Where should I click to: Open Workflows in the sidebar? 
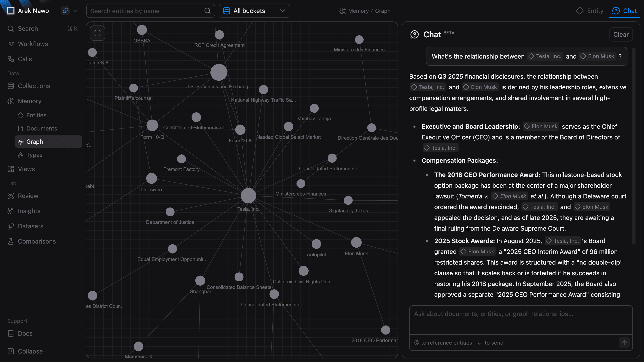[x=42, y=44]
